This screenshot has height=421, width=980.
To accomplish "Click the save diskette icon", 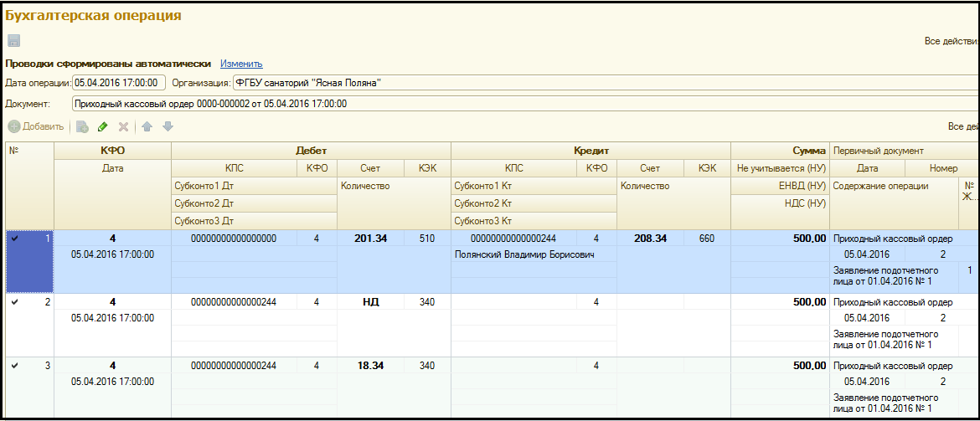I will coord(13,41).
